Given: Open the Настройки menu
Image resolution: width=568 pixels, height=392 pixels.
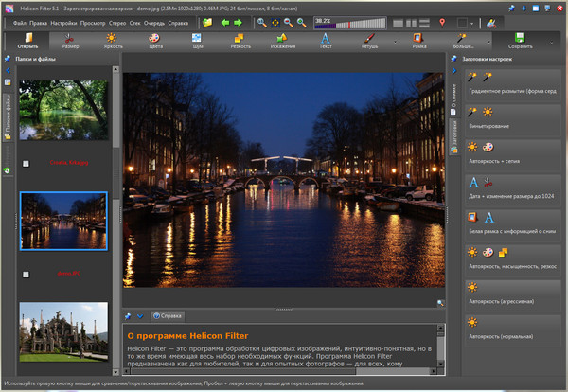Looking at the screenshot, I should coord(64,22).
